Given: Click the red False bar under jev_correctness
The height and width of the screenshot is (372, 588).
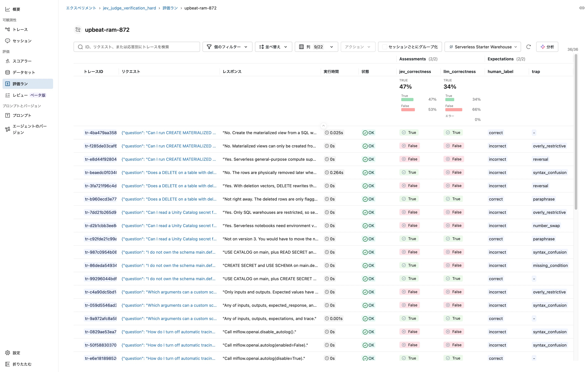Looking at the screenshot, I should point(408,110).
